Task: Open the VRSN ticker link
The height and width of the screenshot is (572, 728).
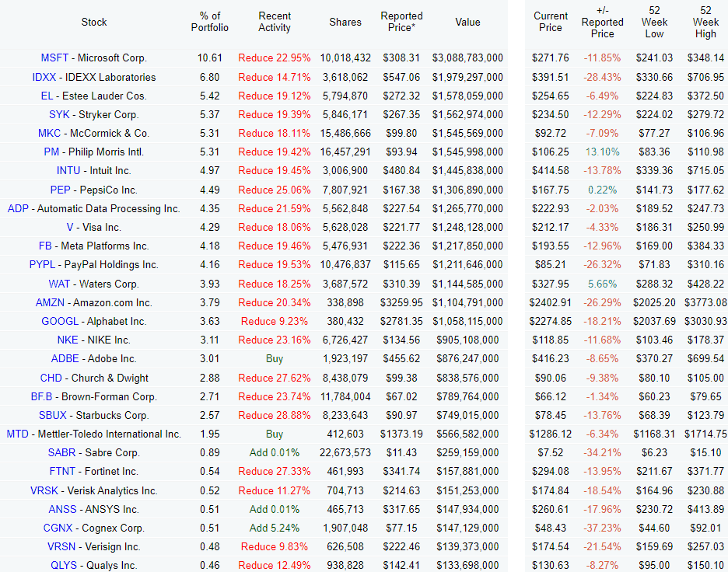Action: tap(61, 547)
